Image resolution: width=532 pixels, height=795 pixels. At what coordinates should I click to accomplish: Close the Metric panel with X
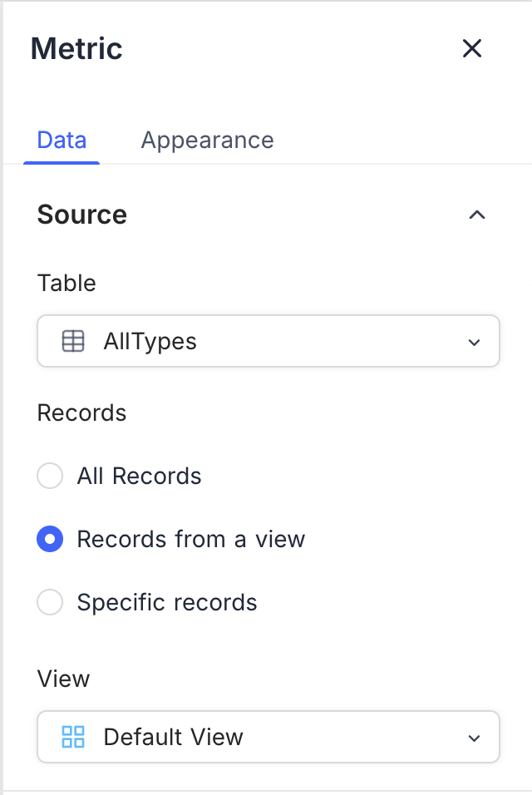point(472,48)
